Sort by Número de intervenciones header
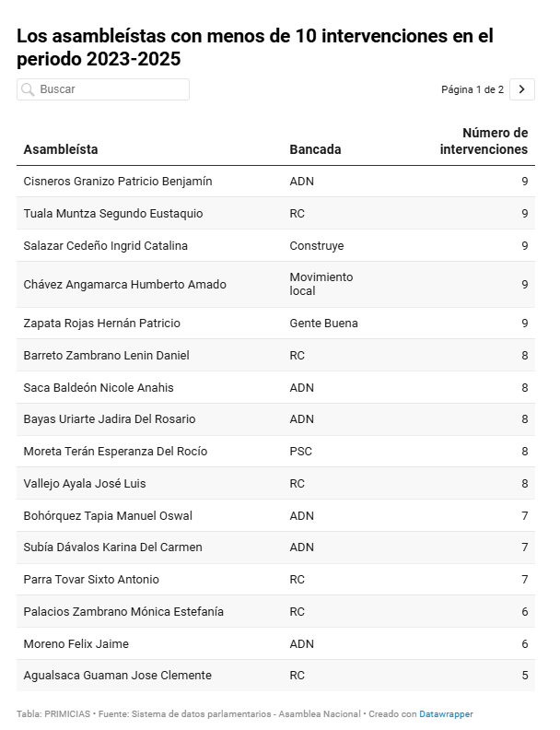 [484, 141]
